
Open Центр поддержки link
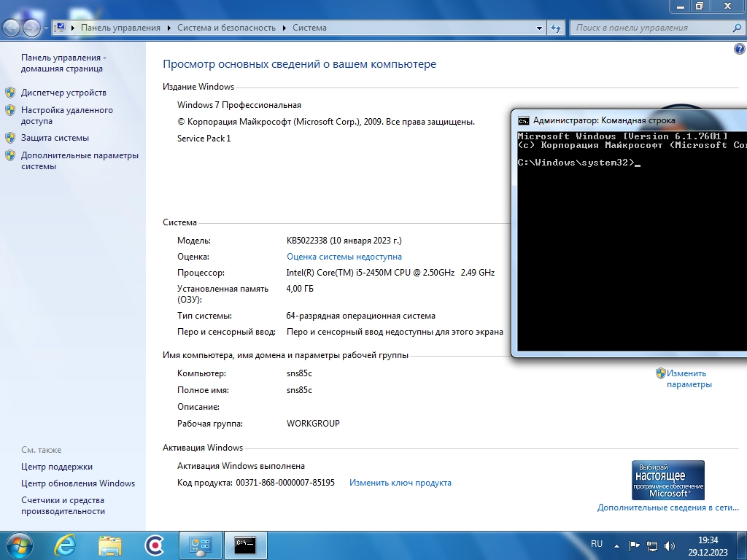57,467
